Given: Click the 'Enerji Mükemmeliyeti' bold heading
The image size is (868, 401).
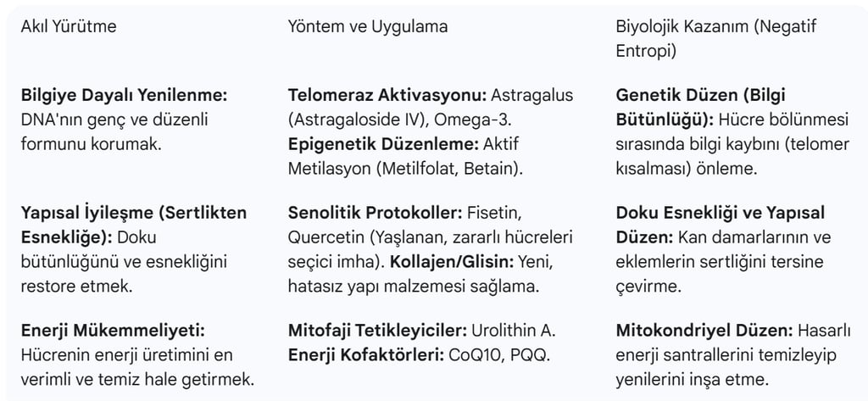Looking at the screenshot, I should point(113,330).
